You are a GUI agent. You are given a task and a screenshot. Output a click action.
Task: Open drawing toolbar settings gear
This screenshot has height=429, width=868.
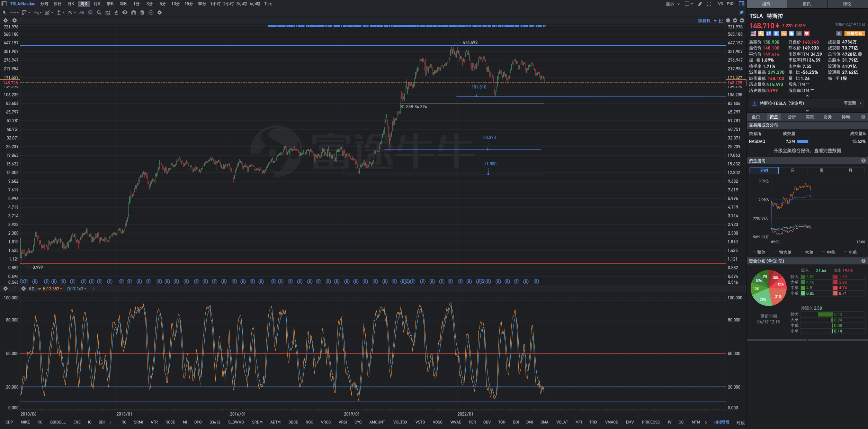(160, 12)
